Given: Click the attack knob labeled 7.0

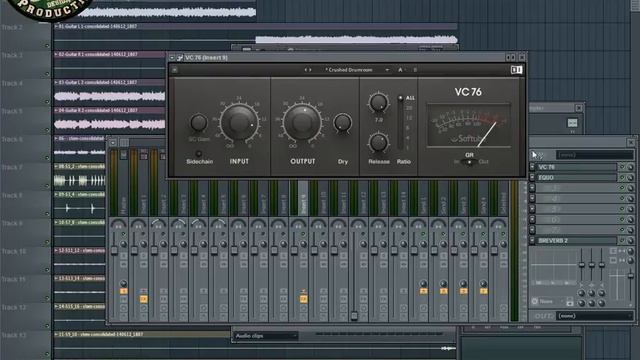Looking at the screenshot, I should 378,103.
